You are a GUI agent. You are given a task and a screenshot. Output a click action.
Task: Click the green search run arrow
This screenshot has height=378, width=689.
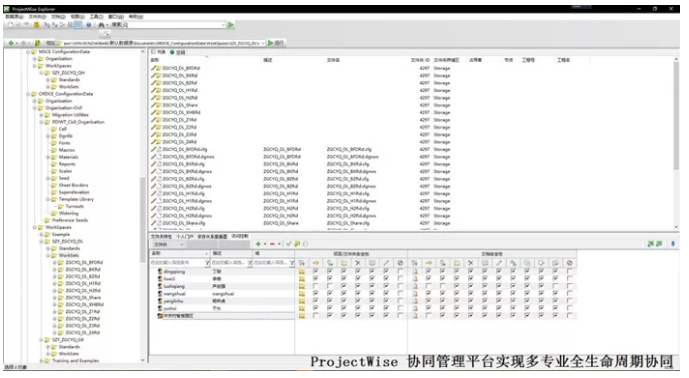pyautogui.click(x=230, y=25)
